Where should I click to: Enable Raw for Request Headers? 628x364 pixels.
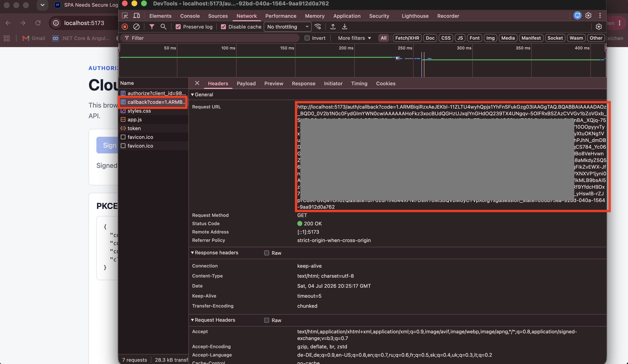[x=266, y=320]
